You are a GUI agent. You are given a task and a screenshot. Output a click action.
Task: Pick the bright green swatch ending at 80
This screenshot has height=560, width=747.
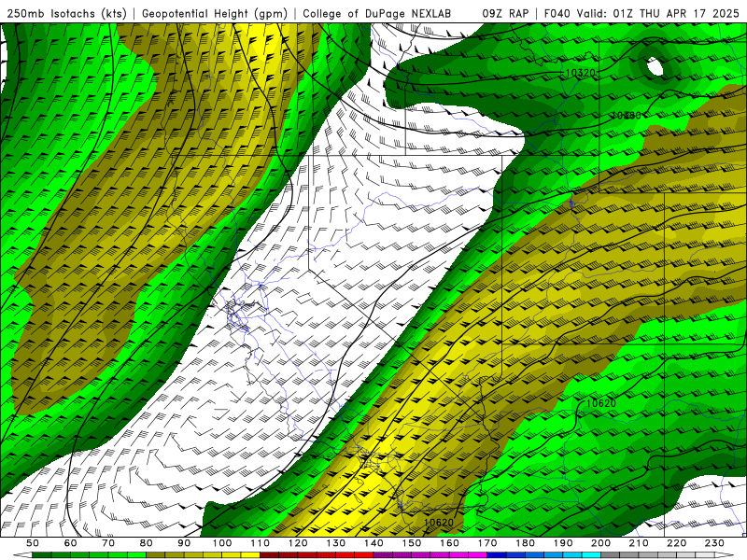pyautogui.click(x=136, y=555)
